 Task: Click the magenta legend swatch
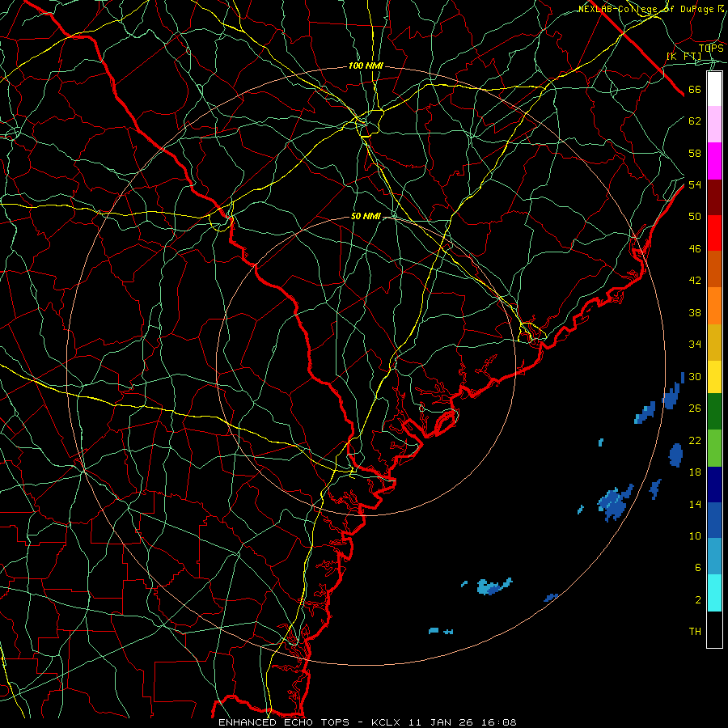(714, 161)
